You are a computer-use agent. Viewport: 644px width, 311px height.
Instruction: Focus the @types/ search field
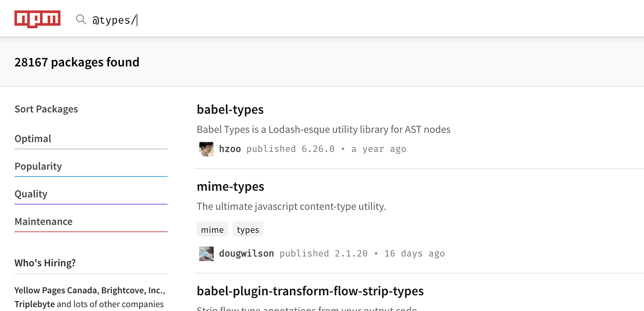(x=242, y=20)
